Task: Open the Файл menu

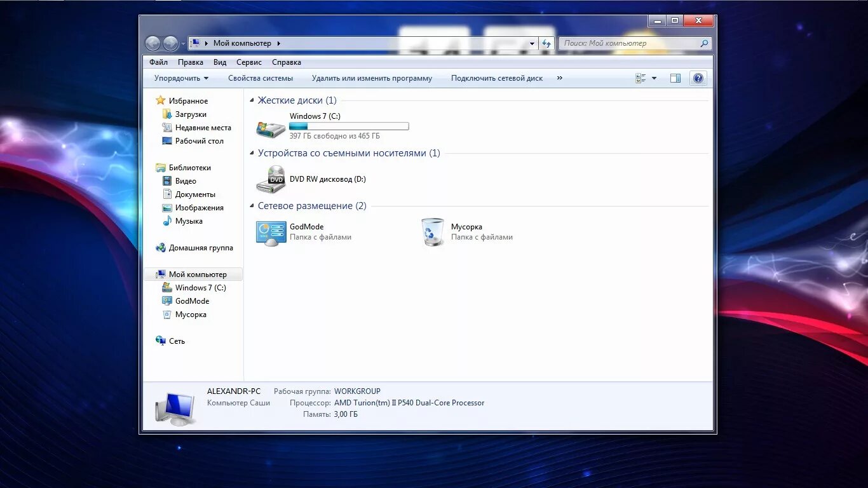Action: [x=159, y=62]
